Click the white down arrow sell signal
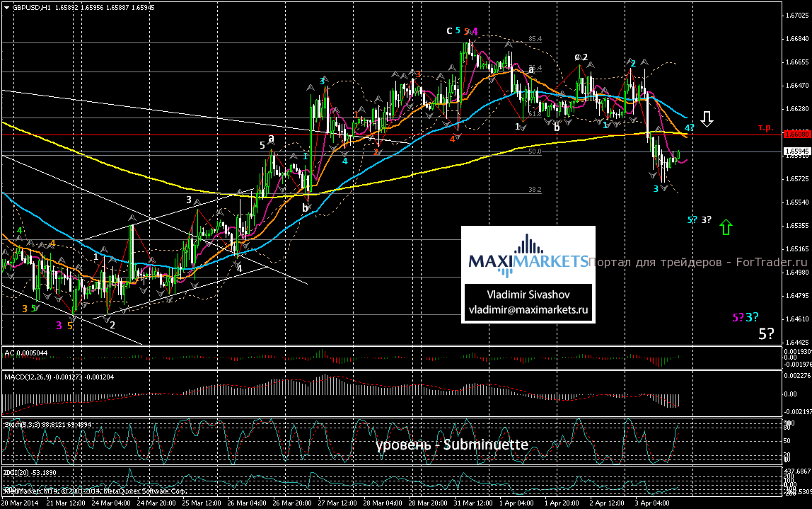 (x=707, y=118)
